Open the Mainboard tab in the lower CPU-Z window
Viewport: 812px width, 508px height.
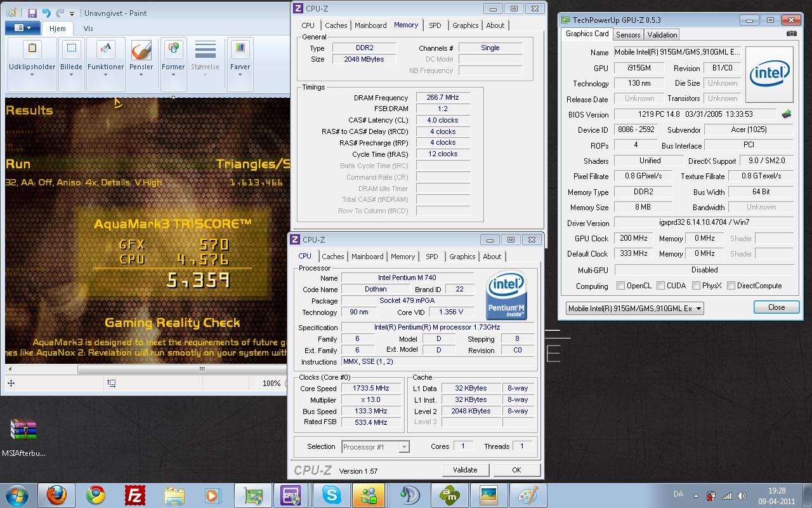tap(368, 257)
